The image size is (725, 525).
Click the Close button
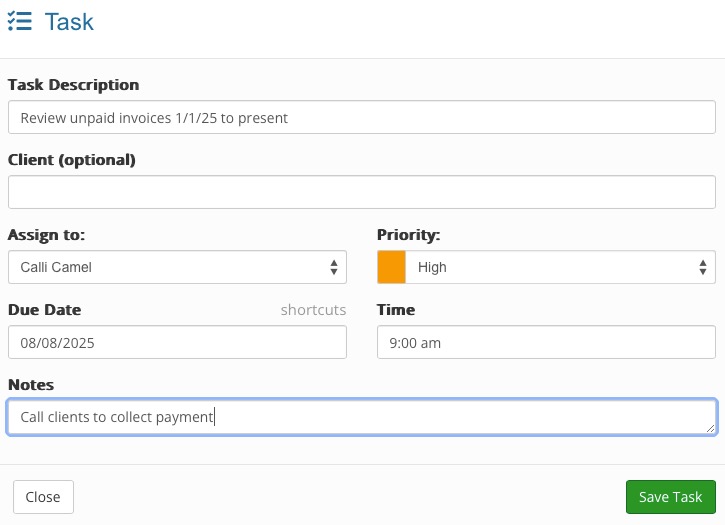[43, 497]
